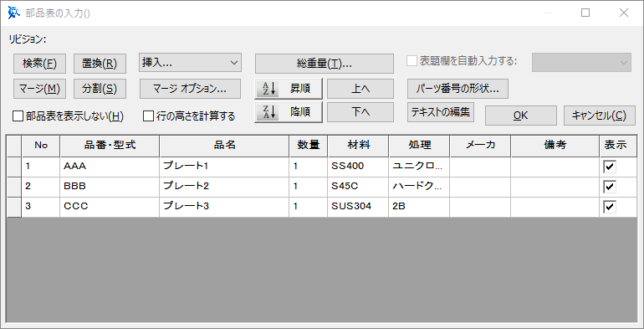Move row up with 上へ
The image size is (644, 329).
pyautogui.click(x=360, y=89)
